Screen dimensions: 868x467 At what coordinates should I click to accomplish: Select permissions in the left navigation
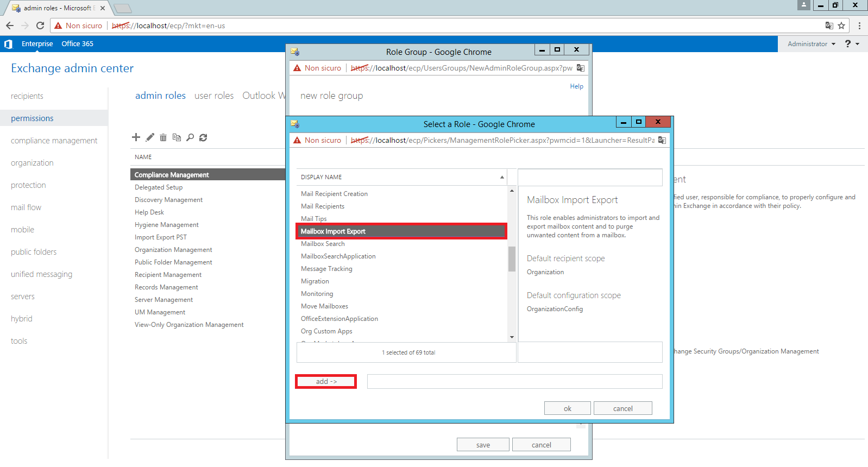click(x=32, y=118)
